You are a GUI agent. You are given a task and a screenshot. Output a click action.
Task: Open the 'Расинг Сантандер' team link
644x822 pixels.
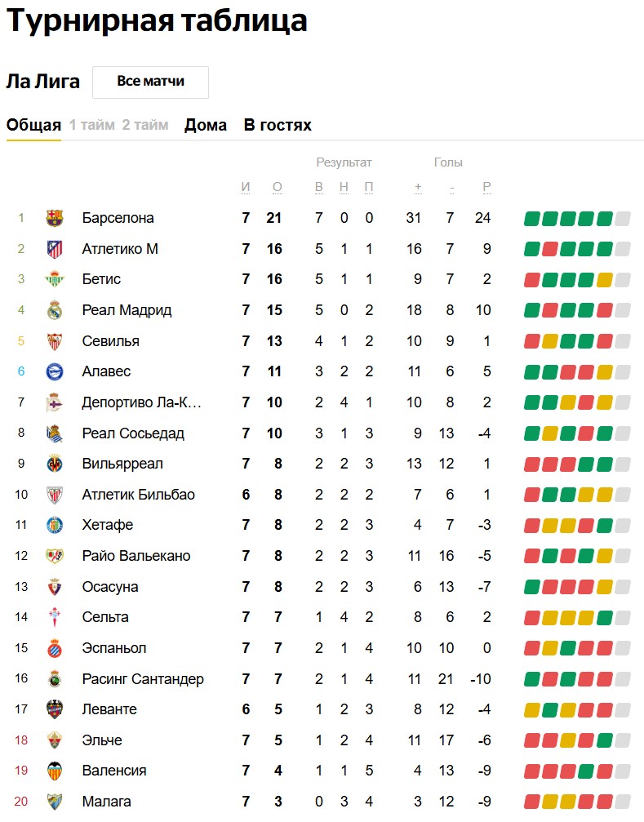[143, 679]
